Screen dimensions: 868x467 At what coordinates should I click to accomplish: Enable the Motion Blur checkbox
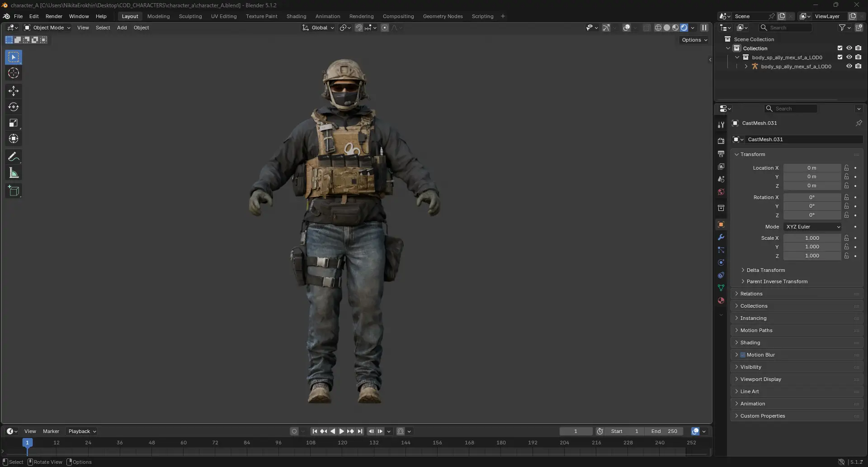pyautogui.click(x=743, y=355)
